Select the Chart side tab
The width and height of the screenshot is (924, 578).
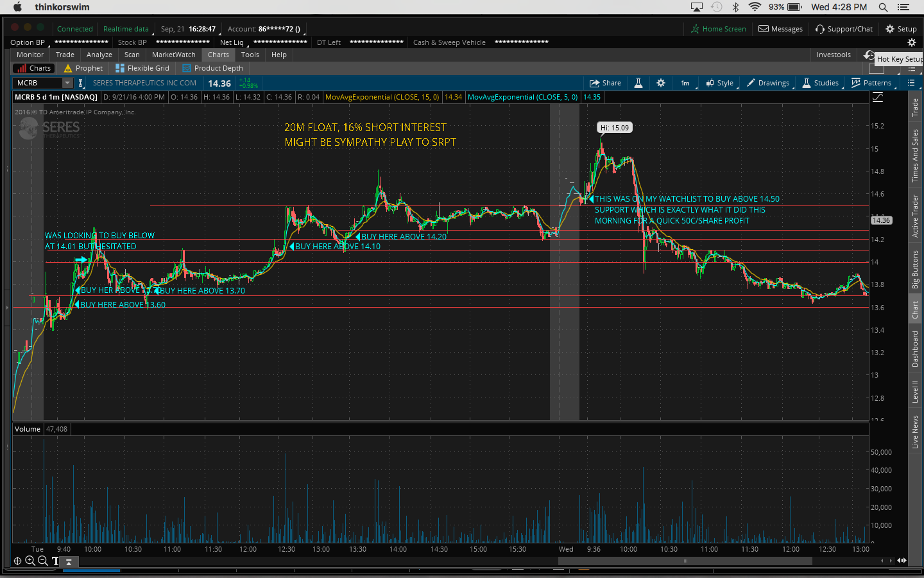915,310
